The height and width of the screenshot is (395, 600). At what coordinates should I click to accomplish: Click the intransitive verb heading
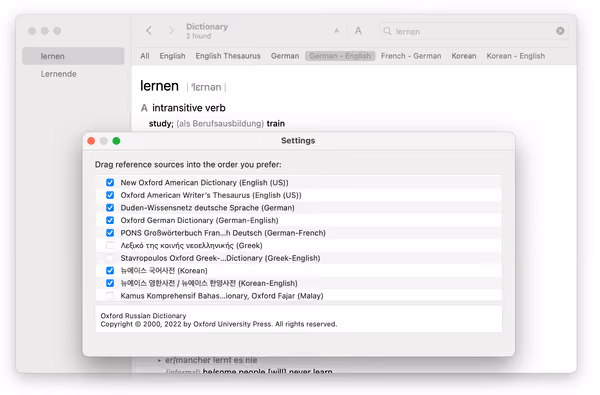pyautogui.click(x=189, y=108)
